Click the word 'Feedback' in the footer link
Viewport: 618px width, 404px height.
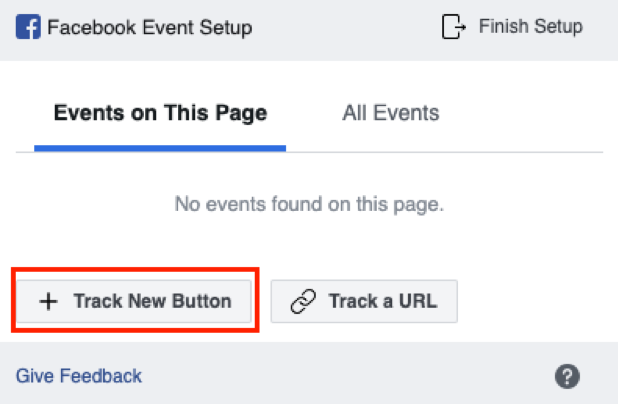(101, 376)
